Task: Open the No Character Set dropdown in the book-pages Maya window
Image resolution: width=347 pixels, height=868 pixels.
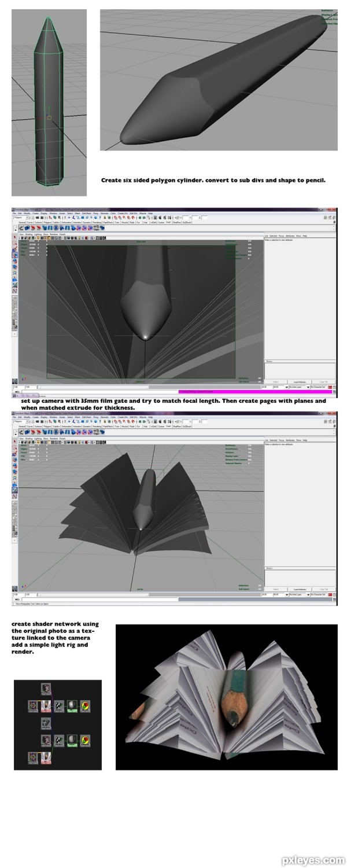Action: click(319, 594)
